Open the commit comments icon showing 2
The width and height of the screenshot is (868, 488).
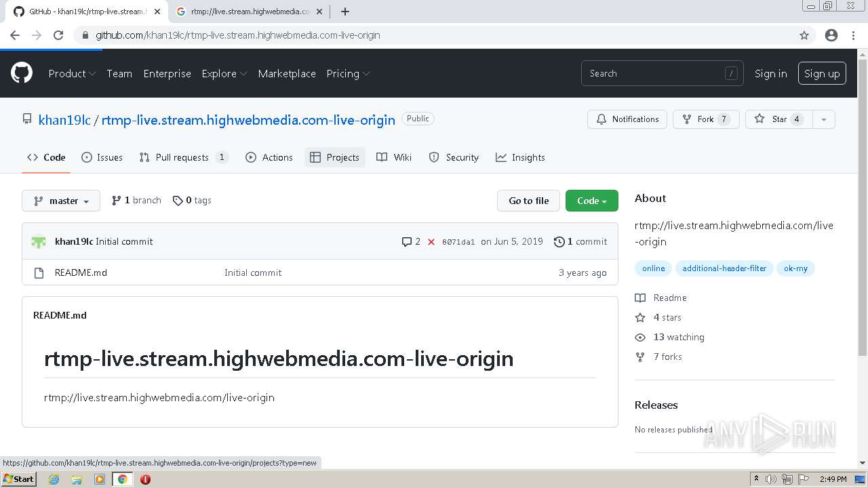(406, 242)
